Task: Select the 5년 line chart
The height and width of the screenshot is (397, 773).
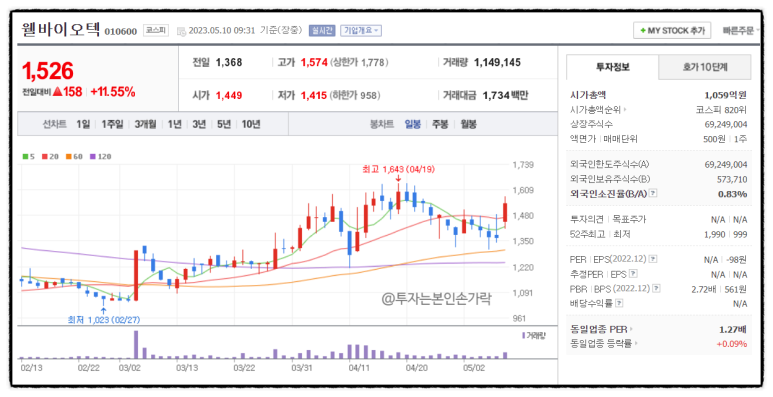Action: 223,124
